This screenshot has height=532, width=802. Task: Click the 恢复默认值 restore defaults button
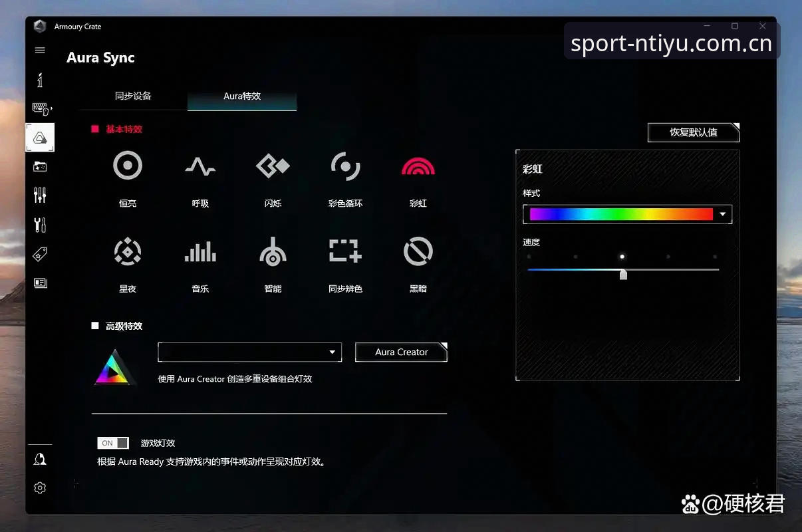pos(694,132)
